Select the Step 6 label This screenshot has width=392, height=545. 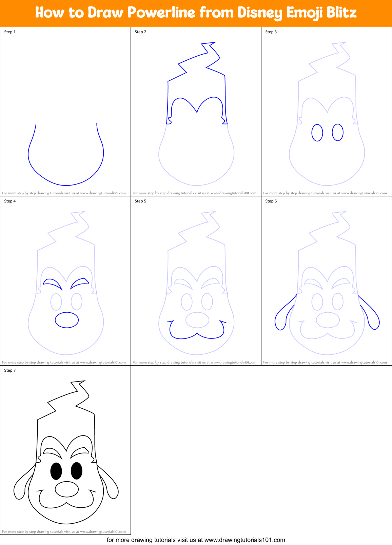[x=271, y=201]
